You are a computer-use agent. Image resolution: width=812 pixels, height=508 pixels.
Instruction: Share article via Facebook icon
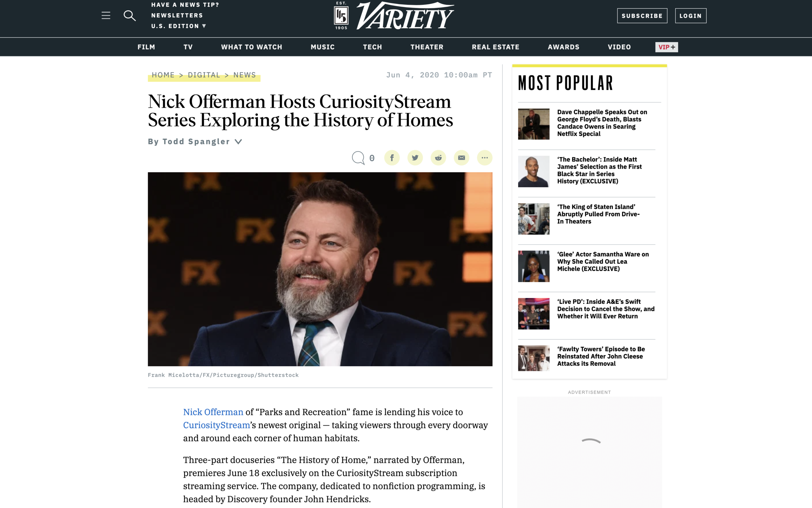click(x=392, y=158)
